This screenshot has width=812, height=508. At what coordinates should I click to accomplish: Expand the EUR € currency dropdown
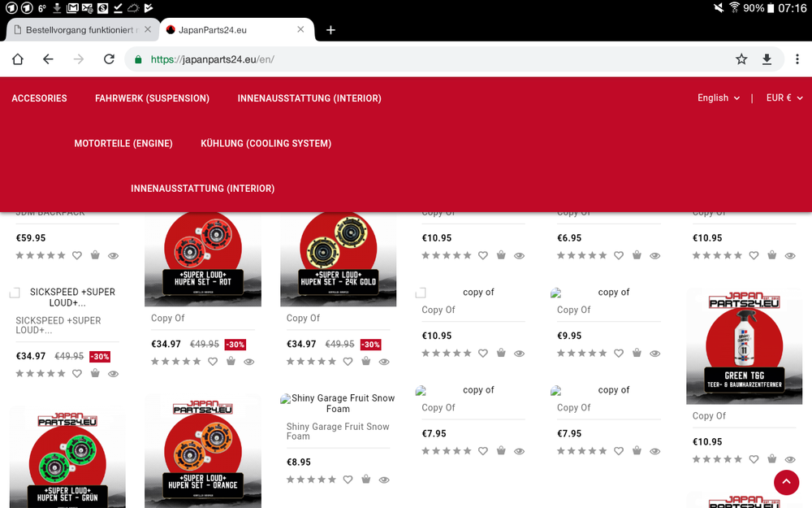[784, 98]
